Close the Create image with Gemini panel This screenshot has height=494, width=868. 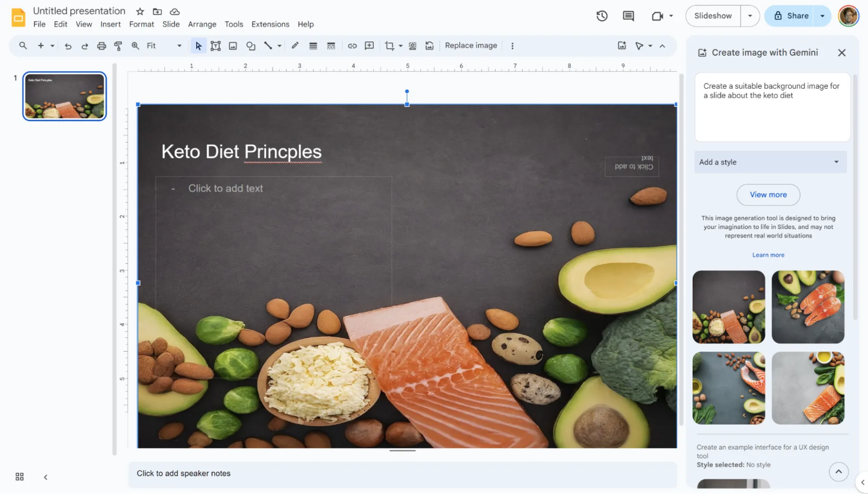[x=841, y=53]
